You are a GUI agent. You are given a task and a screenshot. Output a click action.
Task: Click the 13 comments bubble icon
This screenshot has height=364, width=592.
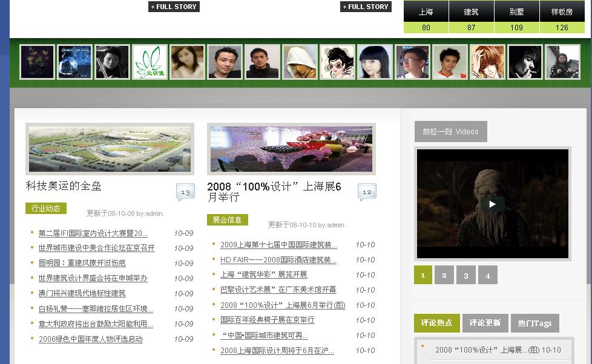185,192
